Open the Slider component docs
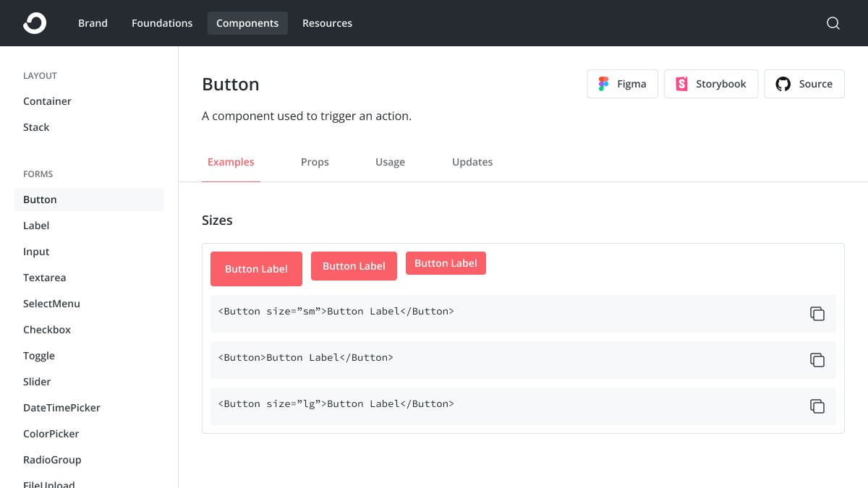This screenshot has width=868, height=488. [x=37, y=382]
